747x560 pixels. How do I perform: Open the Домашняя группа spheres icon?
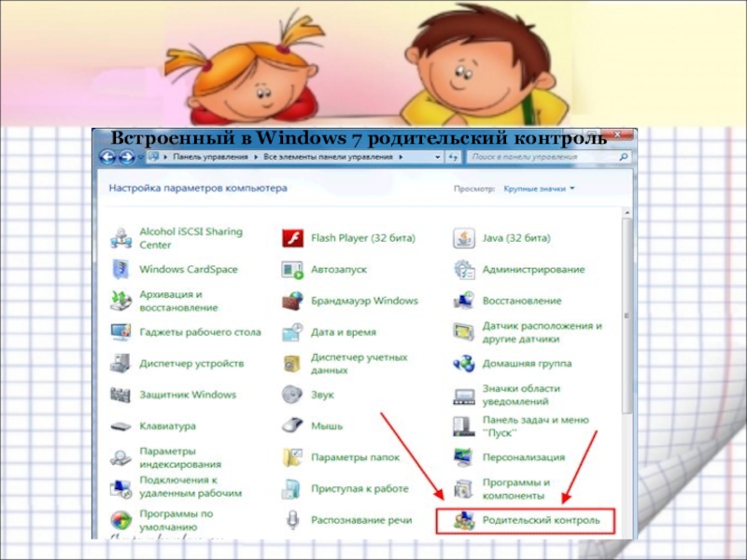click(463, 363)
